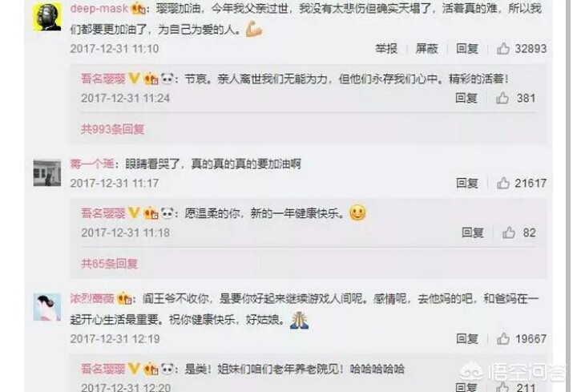The height and width of the screenshot is (392, 577).
Task: Click 回复 on the 19667-likes comment
Action: coord(467,338)
